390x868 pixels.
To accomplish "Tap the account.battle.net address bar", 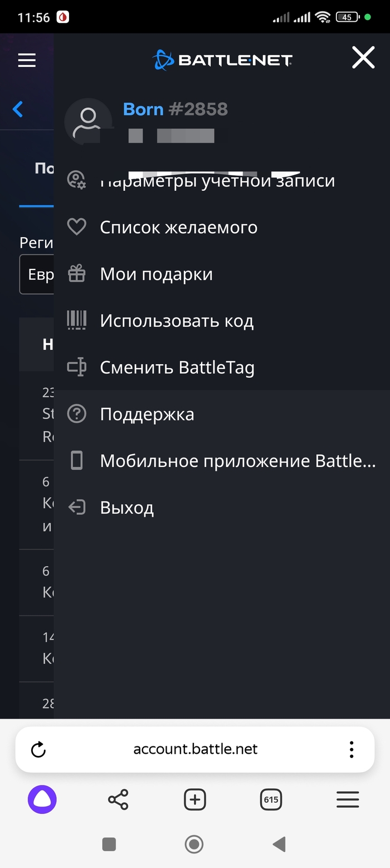I will pyautogui.click(x=195, y=749).
